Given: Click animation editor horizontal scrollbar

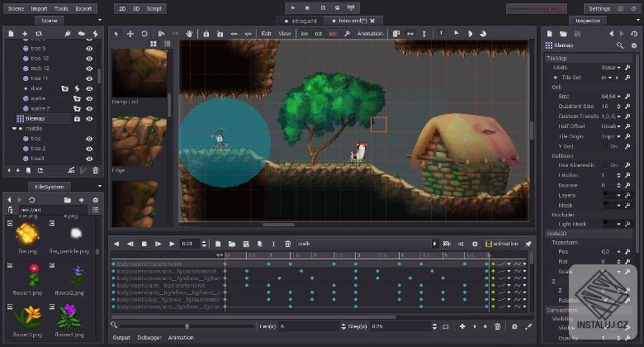Looking at the screenshot, I should pos(253,317).
